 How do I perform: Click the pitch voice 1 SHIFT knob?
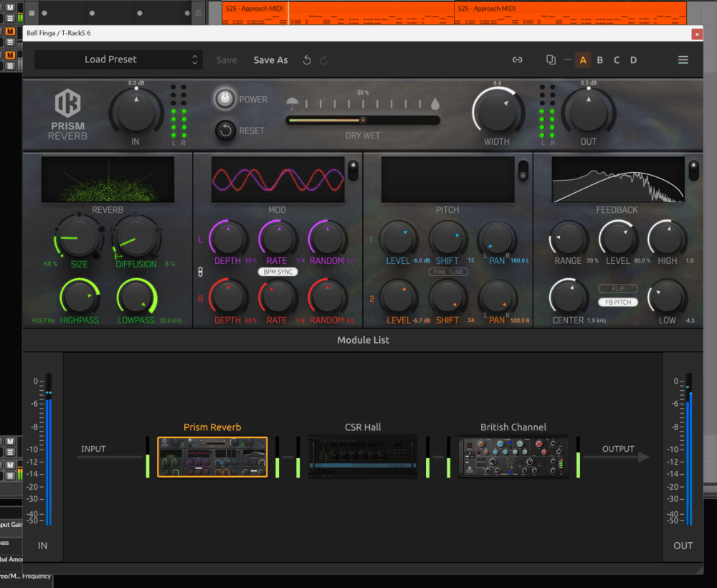coord(447,239)
